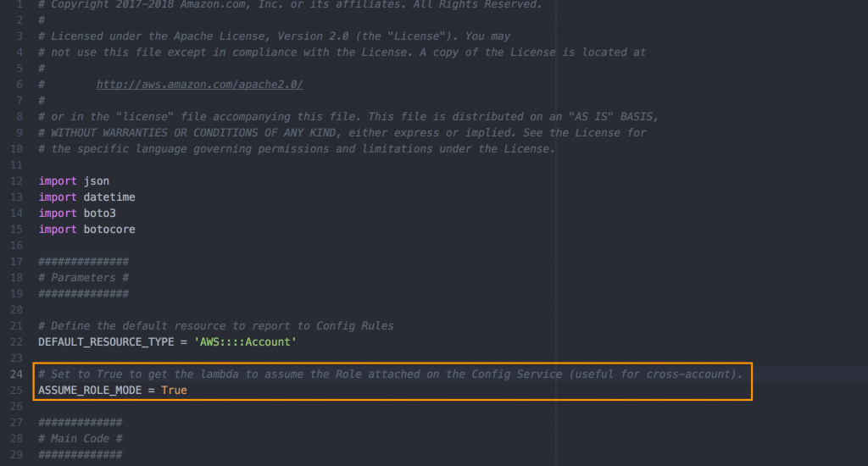The image size is (868, 466).
Task: Click line number 18 in the gutter
Action: pos(17,277)
